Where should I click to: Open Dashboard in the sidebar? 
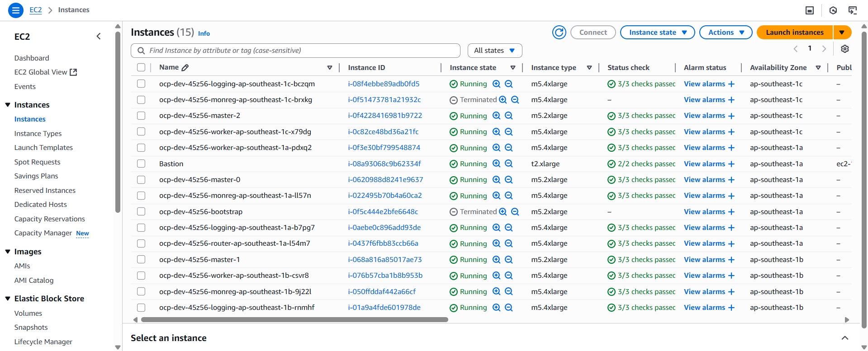(x=32, y=58)
